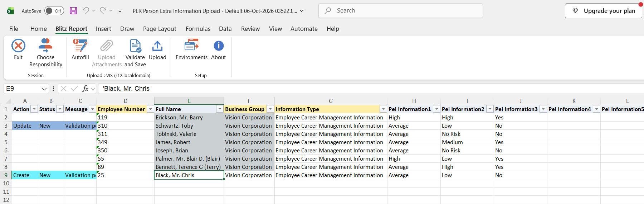Open the Undo history dropdown
The height and width of the screenshot is (204, 644).
click(93, 11)
